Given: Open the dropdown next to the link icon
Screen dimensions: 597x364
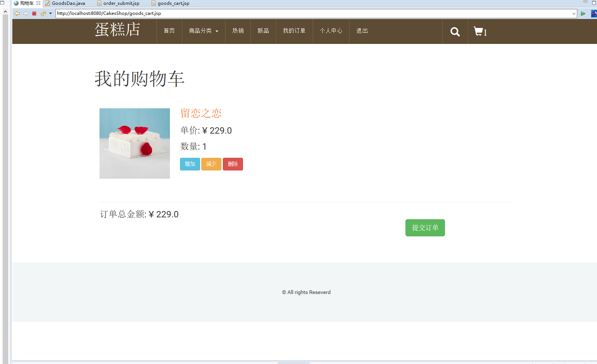Looking at the screenshot, I should (50, 13).
